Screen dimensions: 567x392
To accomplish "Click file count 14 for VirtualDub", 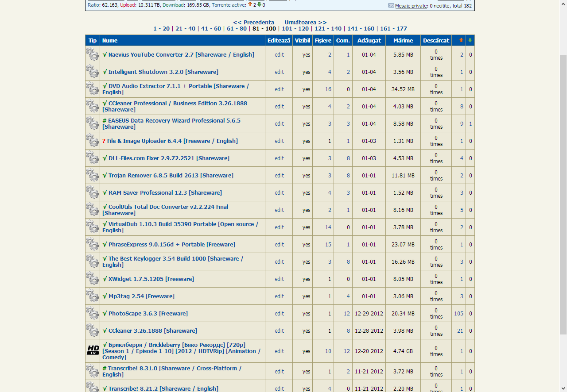I will pyautogui.click(x=328, y=227).
